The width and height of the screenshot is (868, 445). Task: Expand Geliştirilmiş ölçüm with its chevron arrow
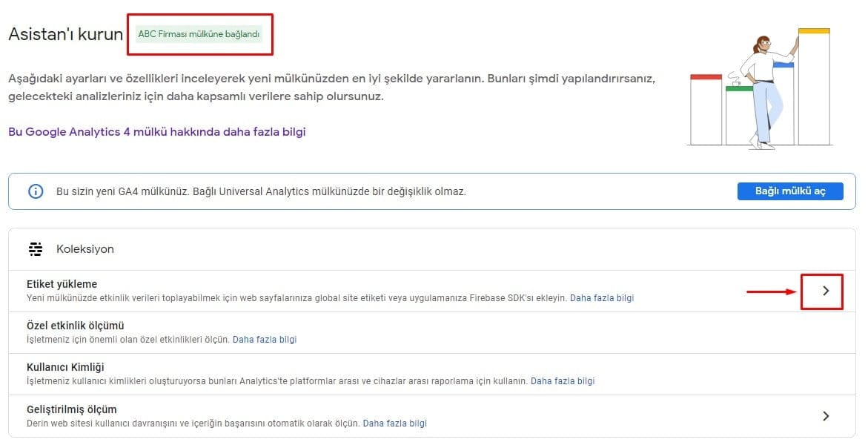[826, 416]
